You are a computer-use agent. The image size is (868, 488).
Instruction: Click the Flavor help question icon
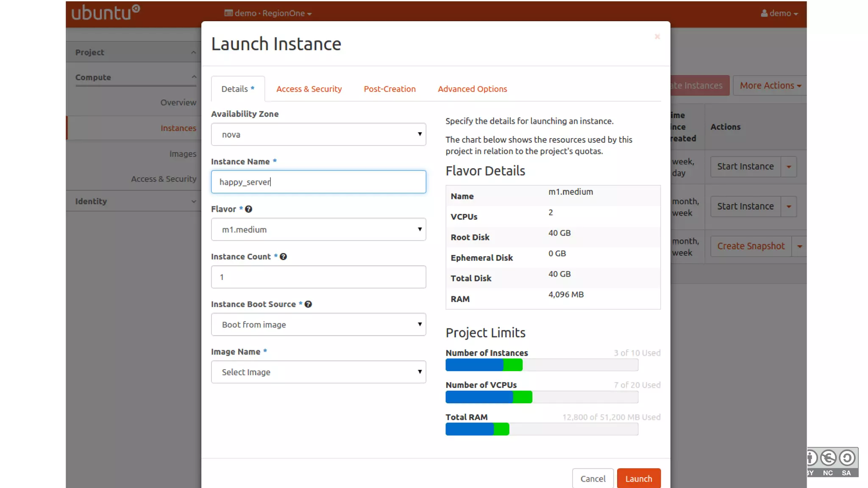click(249, 209)
